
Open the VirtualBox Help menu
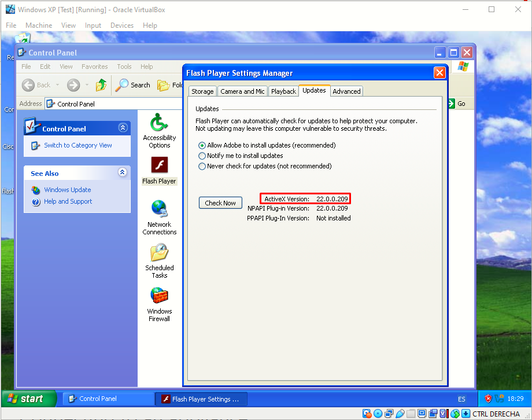click(150, 25)
